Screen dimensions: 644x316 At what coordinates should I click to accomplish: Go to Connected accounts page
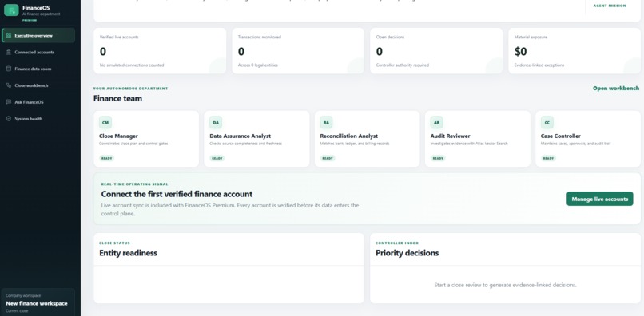pyautogui.click(x=38, y=52)
